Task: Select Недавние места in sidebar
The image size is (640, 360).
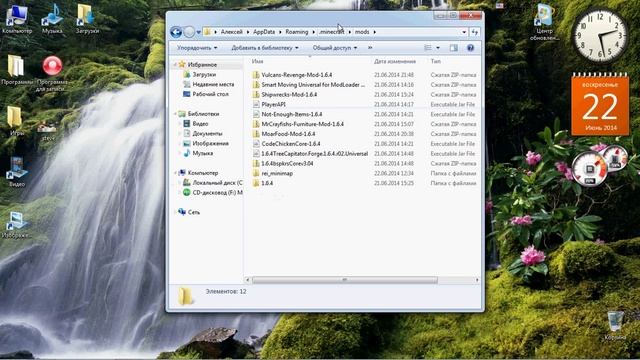Action: [213, 84]
